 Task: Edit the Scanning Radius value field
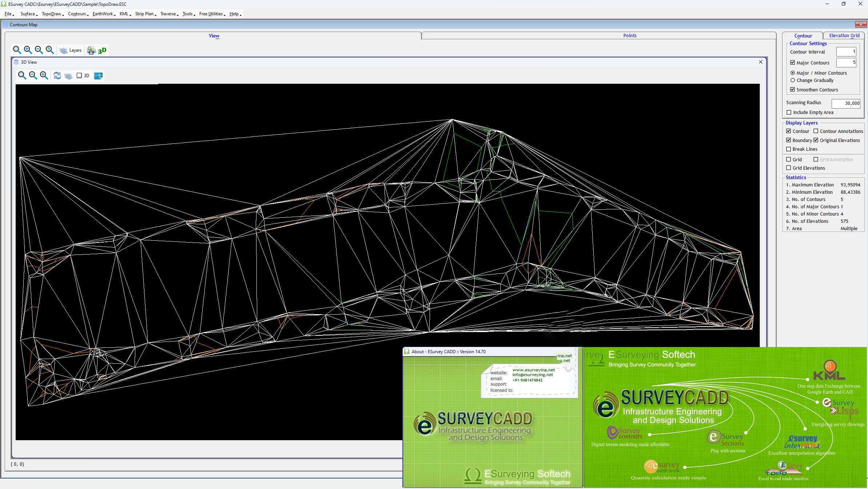[x=846, y=103]
